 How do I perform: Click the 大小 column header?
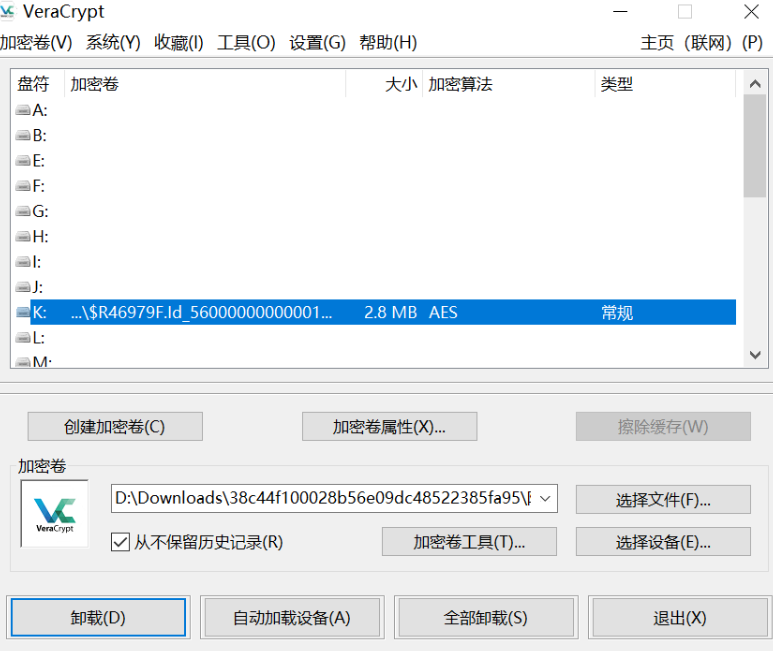pos(384,84)
